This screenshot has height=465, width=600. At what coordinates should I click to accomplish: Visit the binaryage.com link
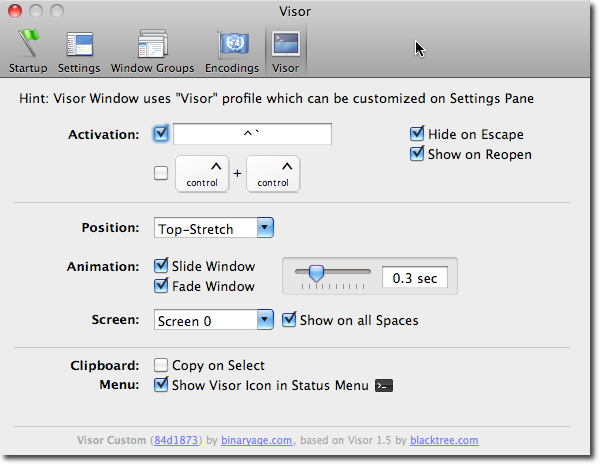(256, 440)
